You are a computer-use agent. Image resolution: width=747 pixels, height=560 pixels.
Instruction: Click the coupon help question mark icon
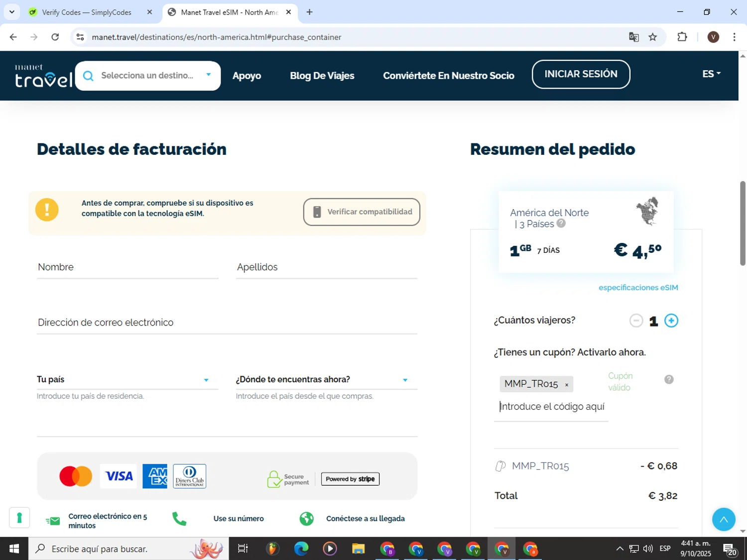[x=669, y=379]
